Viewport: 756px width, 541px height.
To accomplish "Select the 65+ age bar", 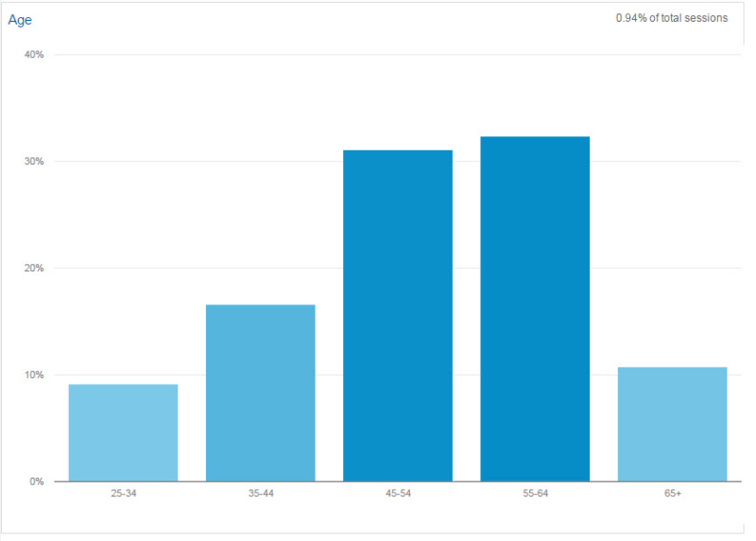I will pyautogui.click(x=673, y=425).
